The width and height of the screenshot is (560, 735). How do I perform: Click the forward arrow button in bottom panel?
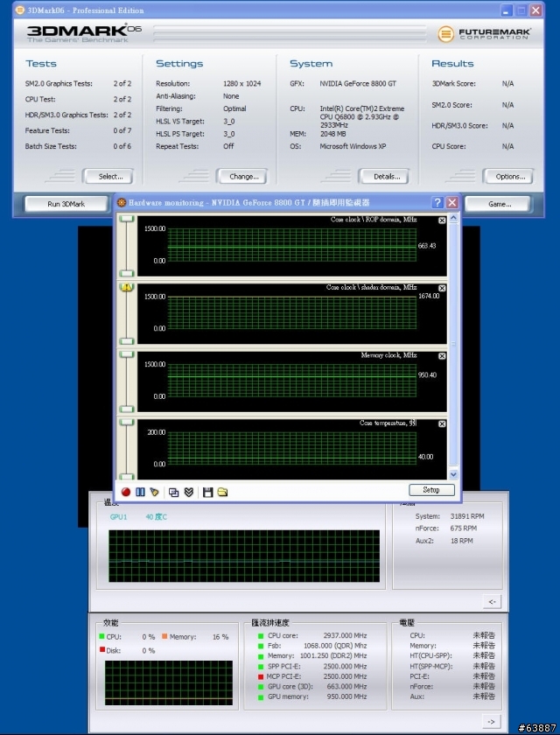pos(491,721)
